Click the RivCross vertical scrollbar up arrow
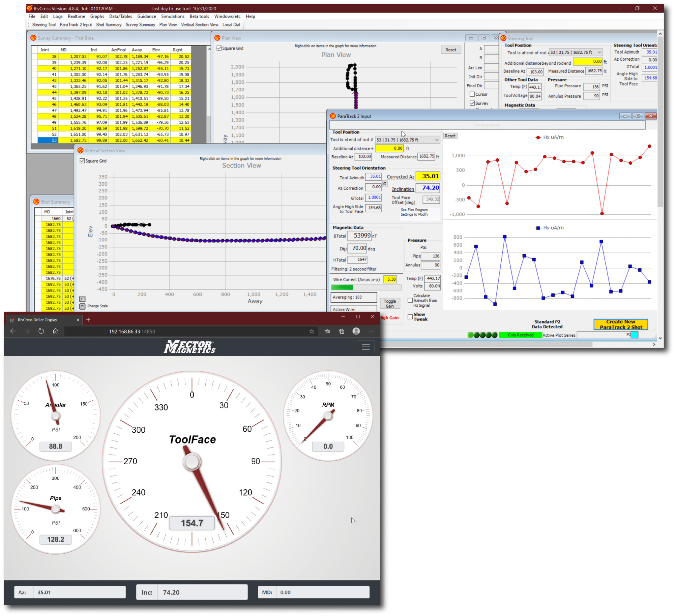 pos(660,34)
